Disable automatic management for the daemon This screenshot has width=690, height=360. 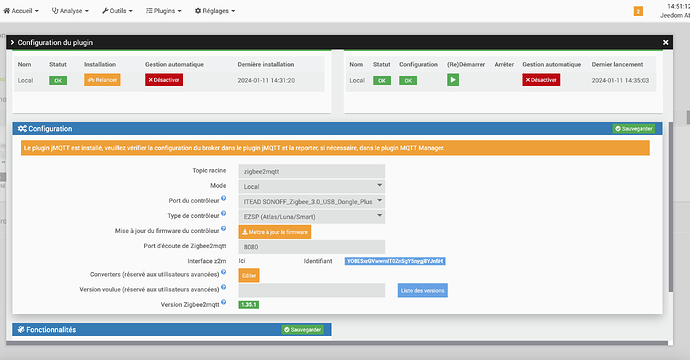coord(541,80)
